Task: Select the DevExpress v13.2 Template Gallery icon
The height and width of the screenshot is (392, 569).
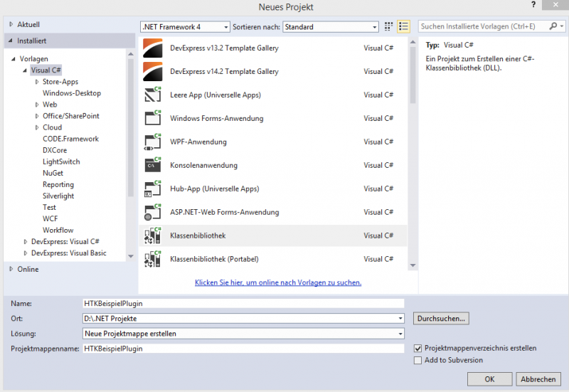Action: tap(153, 48)
